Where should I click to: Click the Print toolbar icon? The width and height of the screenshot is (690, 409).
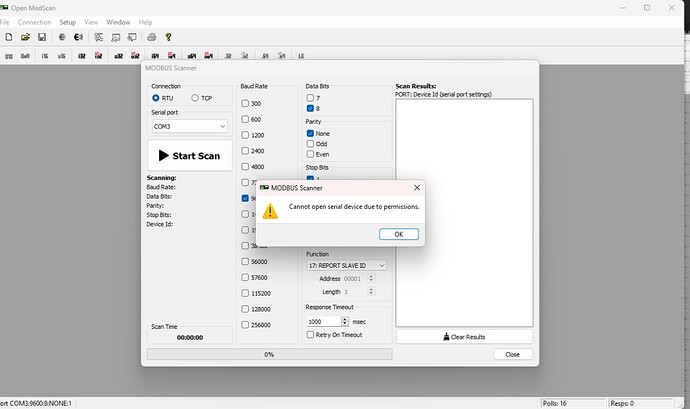153,37
